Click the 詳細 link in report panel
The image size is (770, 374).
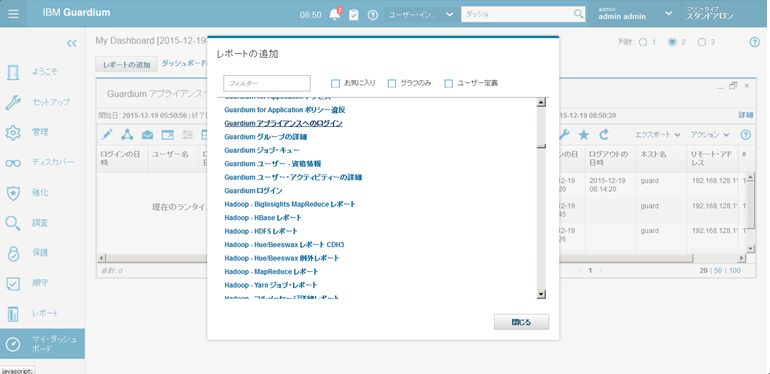pos(745,115)
